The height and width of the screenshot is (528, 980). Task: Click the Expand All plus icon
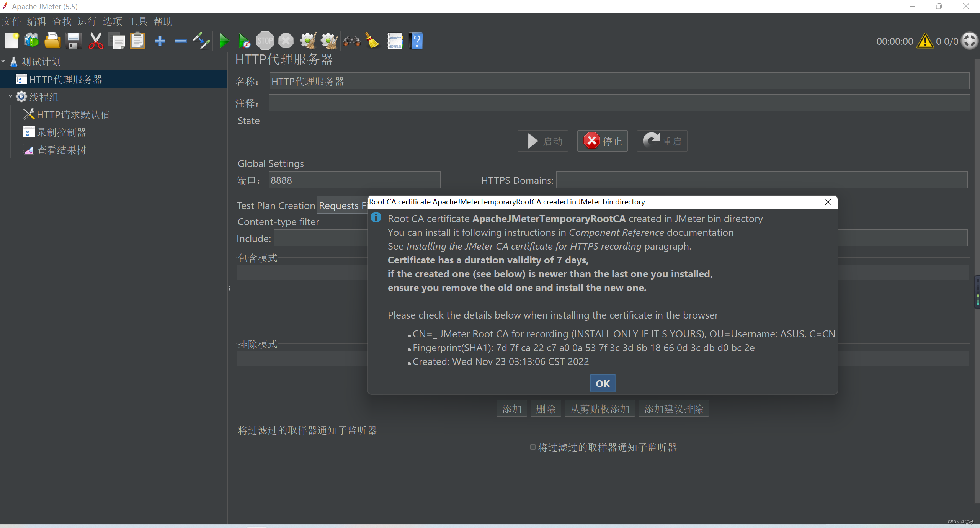pyautogui.click(x=160, y=41)
